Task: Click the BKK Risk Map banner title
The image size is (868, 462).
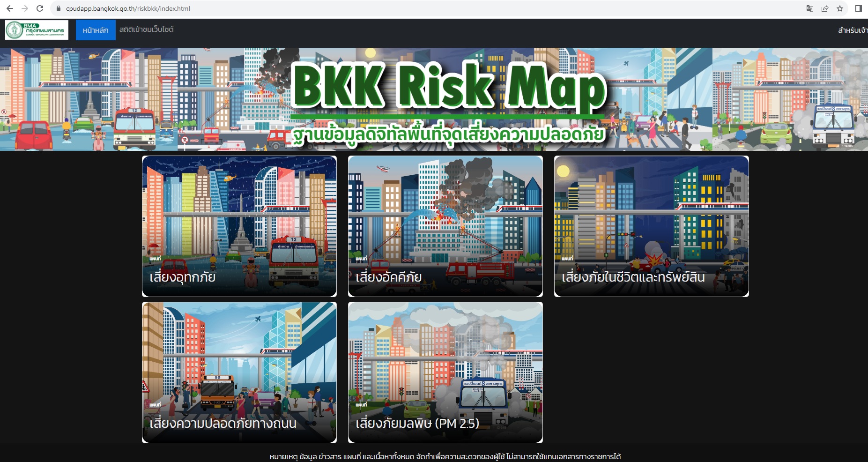Action: click(x=449, y=87)
